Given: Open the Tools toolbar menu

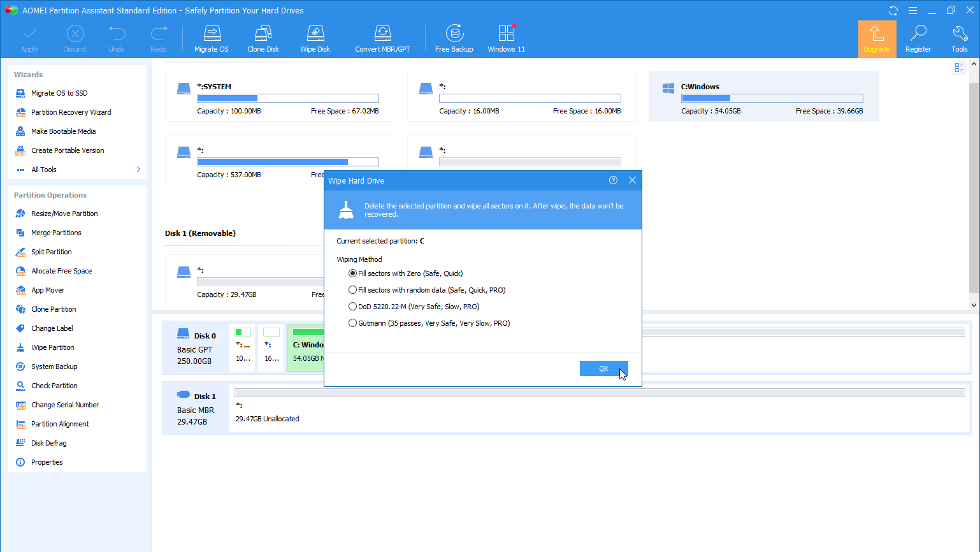Looking at the screenshot, I should [x=959, y=39].
